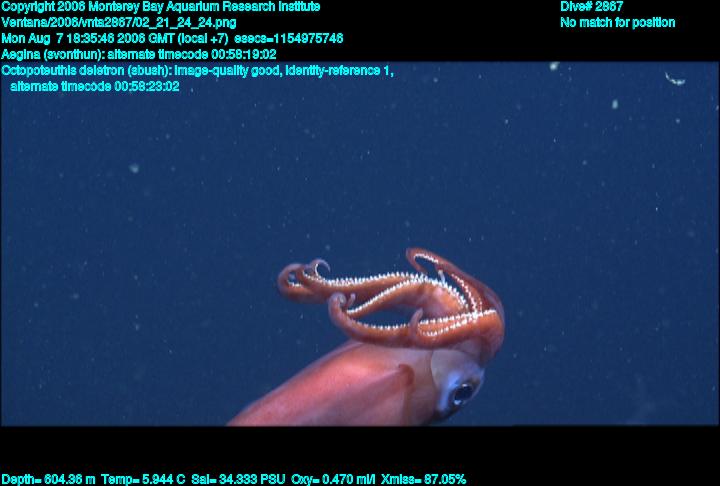Image resolution: width=720 pixels, height=486 pixels.
Task: Click the "Oxy= 0.470 ml/l" reading
Action: coord(333,480)
